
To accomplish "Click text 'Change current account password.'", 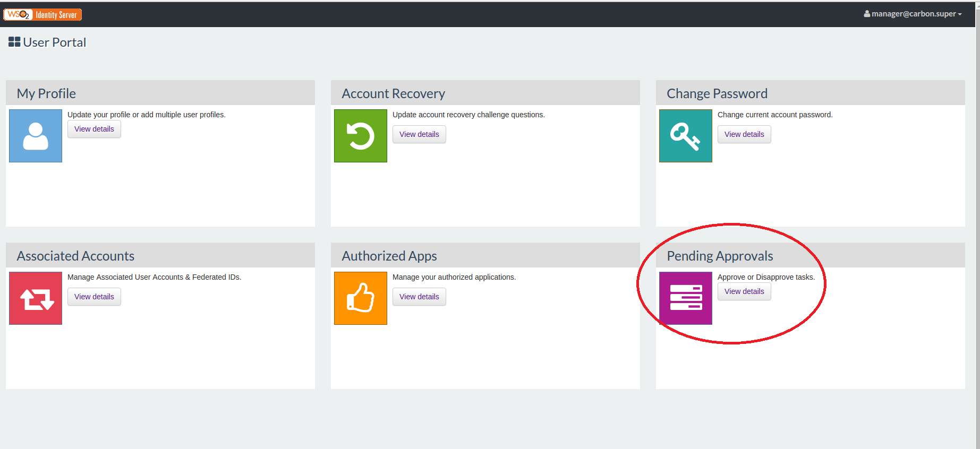I will [x=775, y=115].
